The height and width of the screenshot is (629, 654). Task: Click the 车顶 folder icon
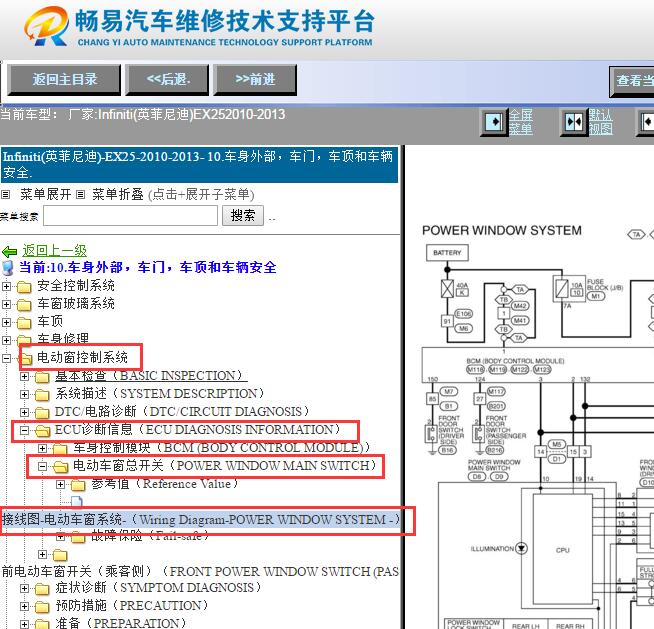coord(24,323)
